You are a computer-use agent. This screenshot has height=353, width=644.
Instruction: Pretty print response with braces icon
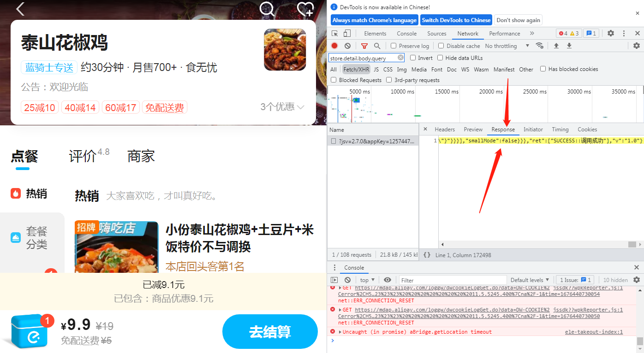click(x=427, y=255)
